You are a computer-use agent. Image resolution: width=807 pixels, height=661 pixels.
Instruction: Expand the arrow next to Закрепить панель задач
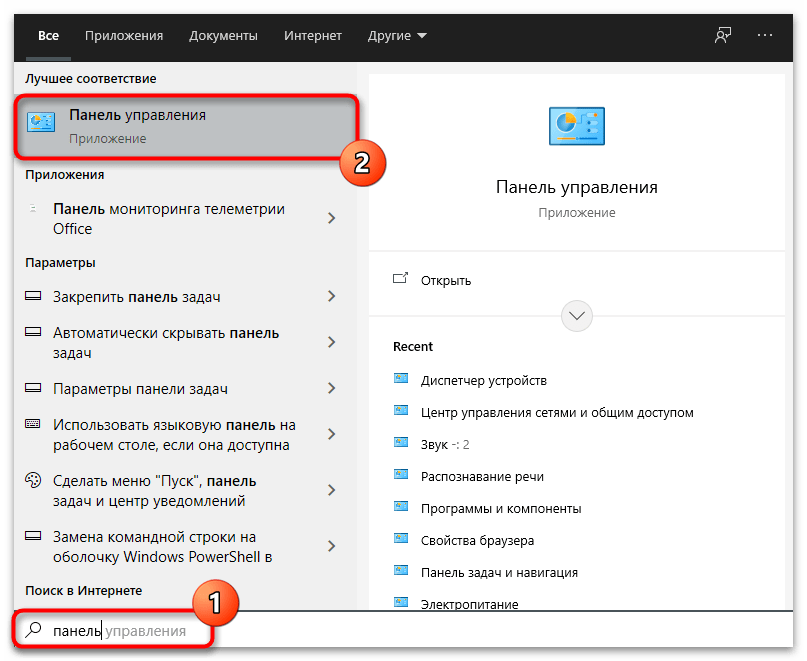pos(331,297)
